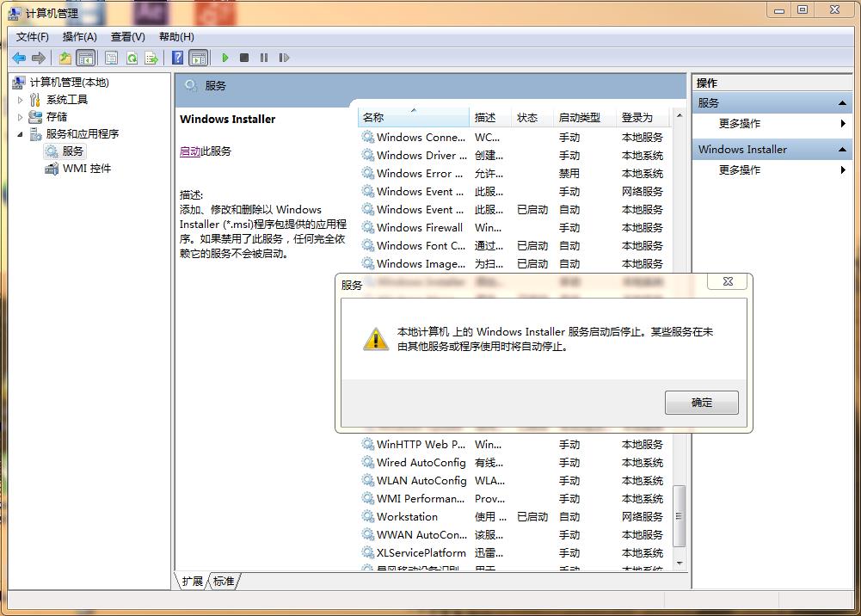Image resolution: width=861 pixels, height=616 pixels.
Task: Select the WMI Performan... service row
Action: [514, 498]
